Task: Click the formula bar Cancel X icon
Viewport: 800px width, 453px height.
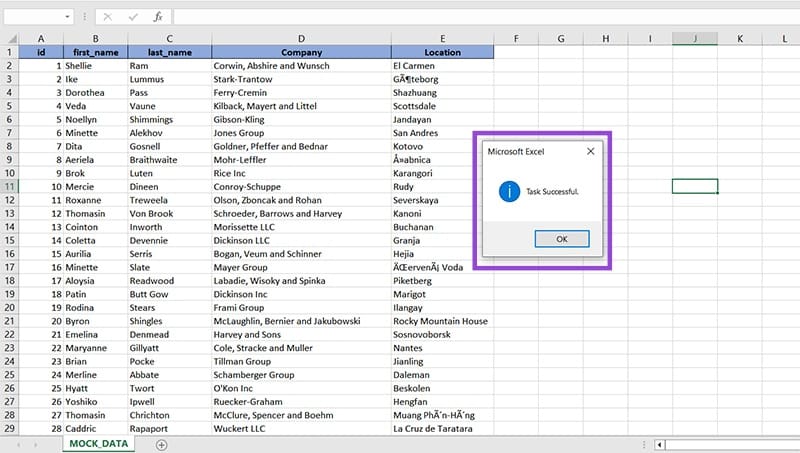Action: 107,17
